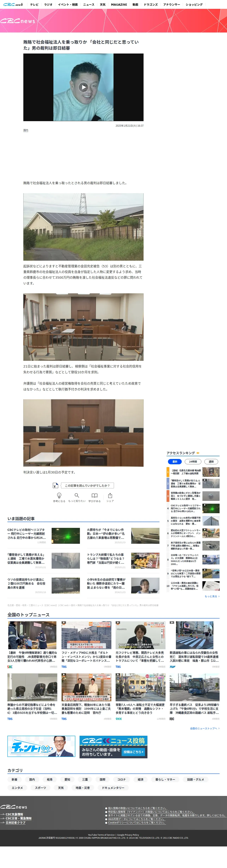Select the 三重 category chip
Image resolution: width=227 pixels, height=868 pixels.
click(85, 779)
